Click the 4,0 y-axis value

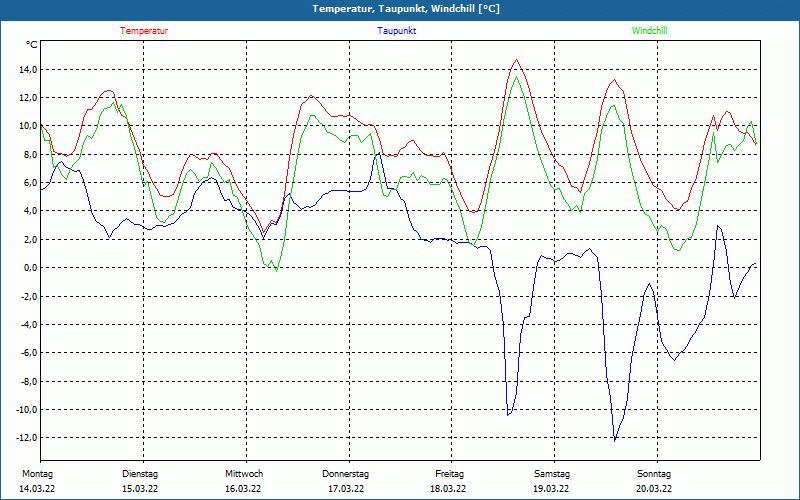click(x=30, y=211)
